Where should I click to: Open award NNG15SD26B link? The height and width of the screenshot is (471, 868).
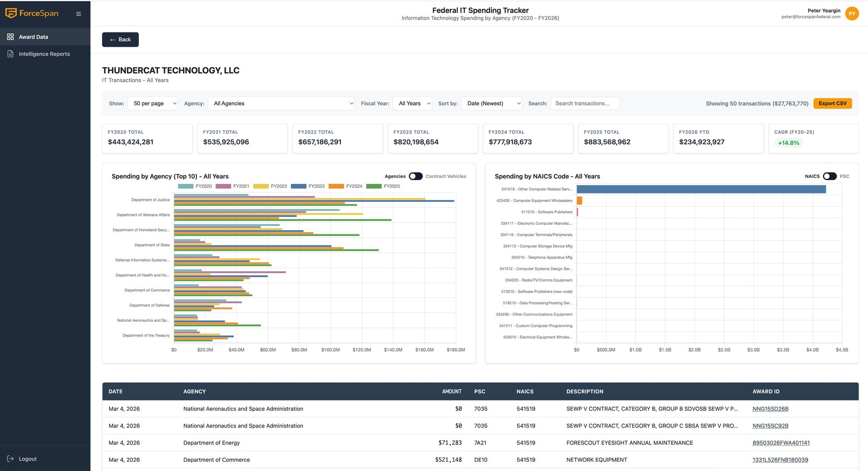point(770,409)
